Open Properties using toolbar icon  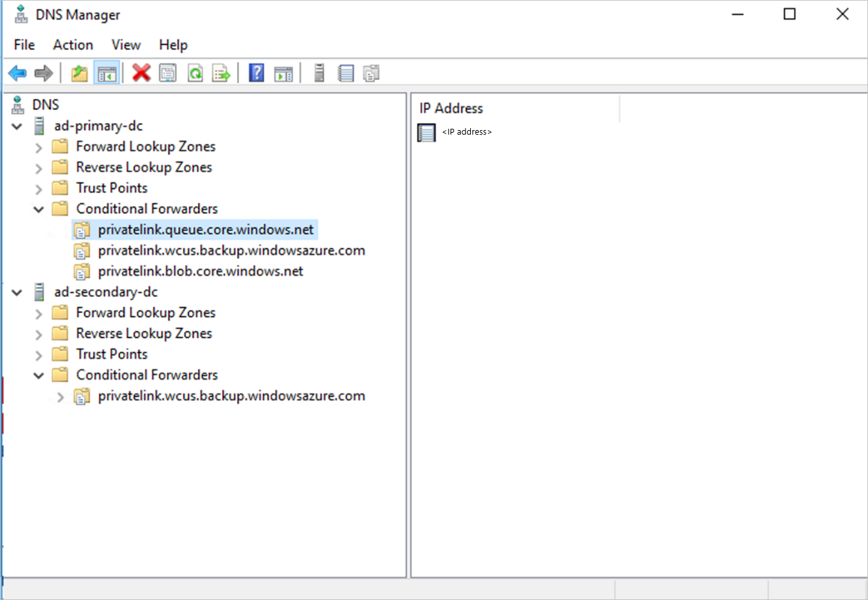click(168, 73)
